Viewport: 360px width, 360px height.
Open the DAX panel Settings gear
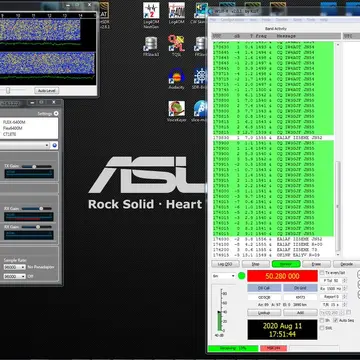tap(56, 113)
